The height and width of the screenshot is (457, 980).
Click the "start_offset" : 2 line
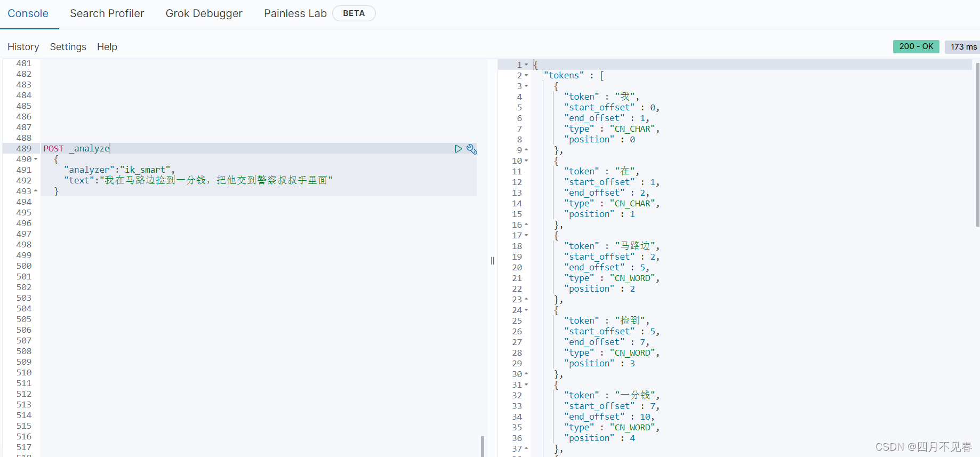pos(612,256)
